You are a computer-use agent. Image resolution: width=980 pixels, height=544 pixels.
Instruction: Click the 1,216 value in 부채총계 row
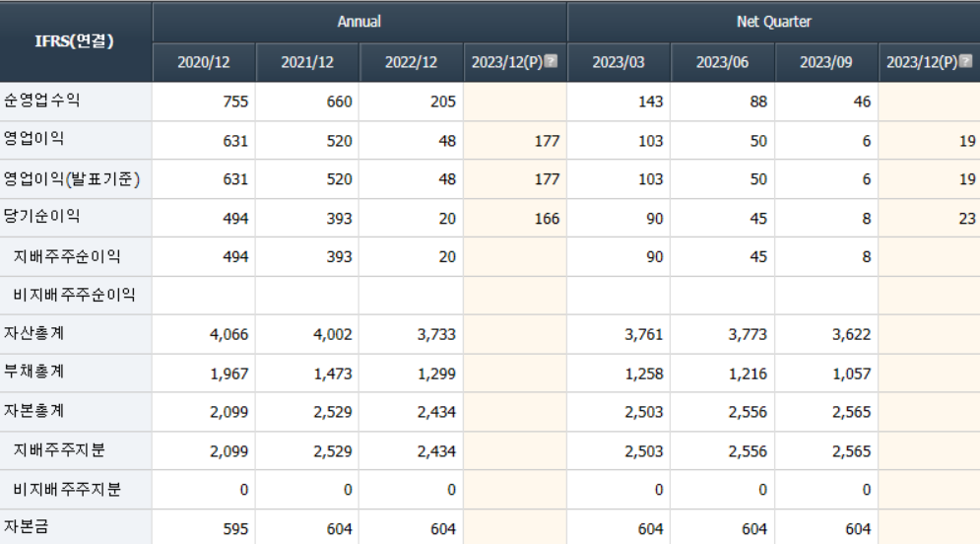[x=748, y=374]
